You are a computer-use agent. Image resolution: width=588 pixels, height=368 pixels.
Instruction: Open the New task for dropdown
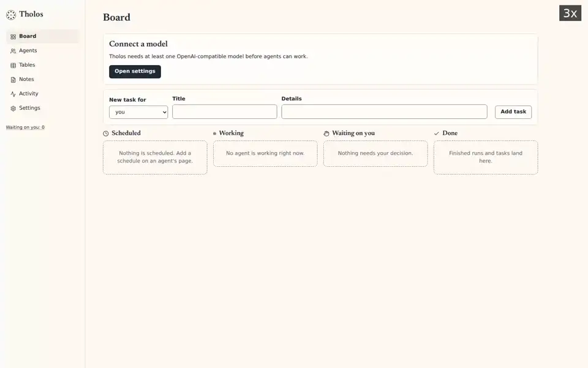(x=138, y=112)
